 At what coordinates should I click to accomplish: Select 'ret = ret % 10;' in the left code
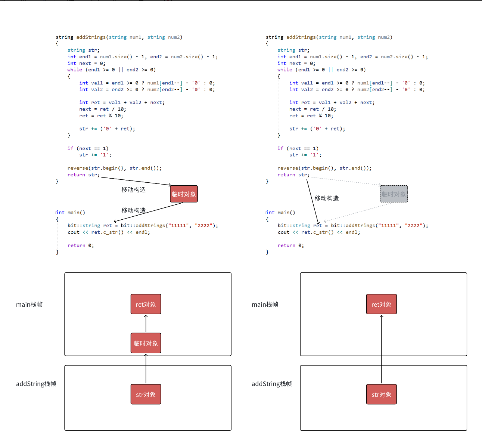pyautogui.click(x=101, y=116)
